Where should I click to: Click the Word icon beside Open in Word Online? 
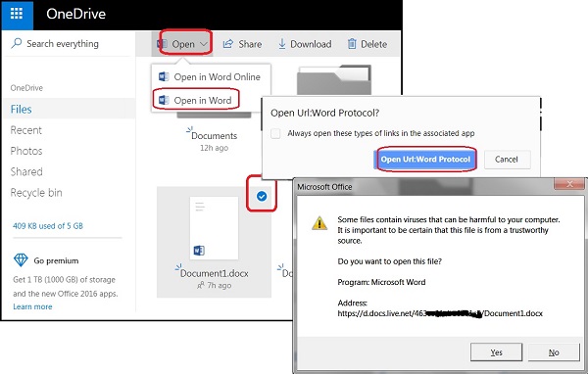tap(164, 76)
